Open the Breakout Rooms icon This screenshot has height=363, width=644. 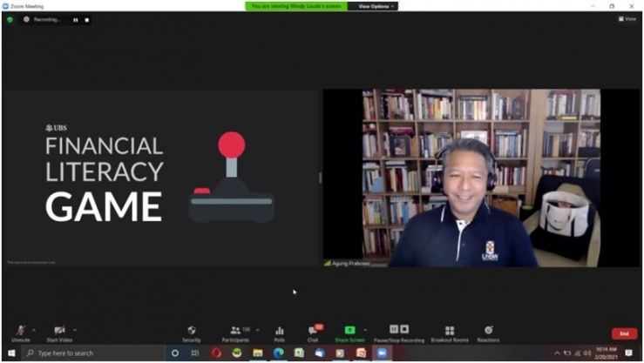tap(450, 334)
